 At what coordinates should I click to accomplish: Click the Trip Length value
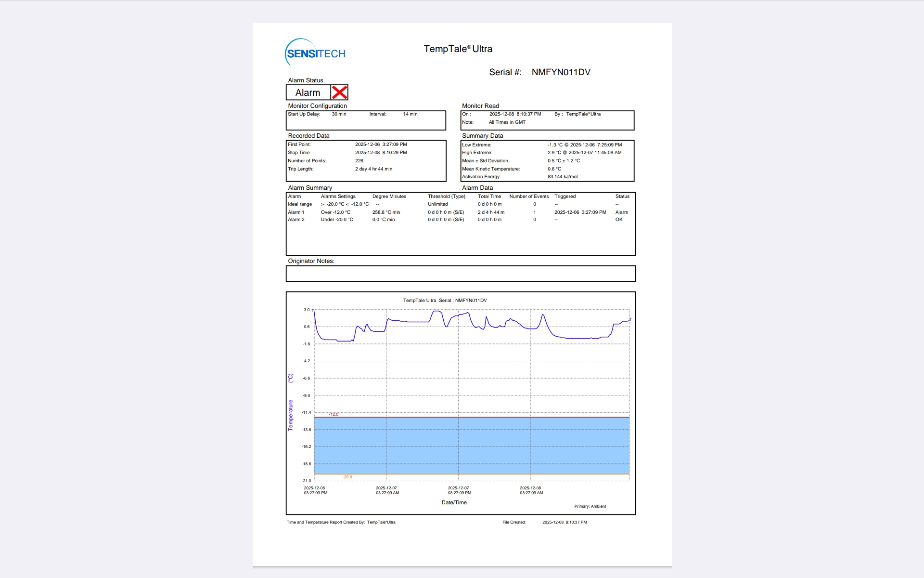(x=373, y=169)
